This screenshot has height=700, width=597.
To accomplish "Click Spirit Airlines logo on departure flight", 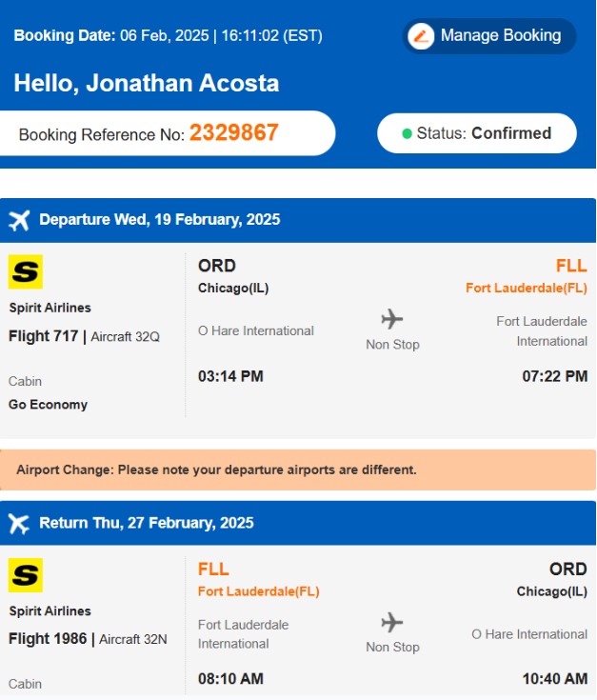I will pyautogui.click(x=26, y=271).
